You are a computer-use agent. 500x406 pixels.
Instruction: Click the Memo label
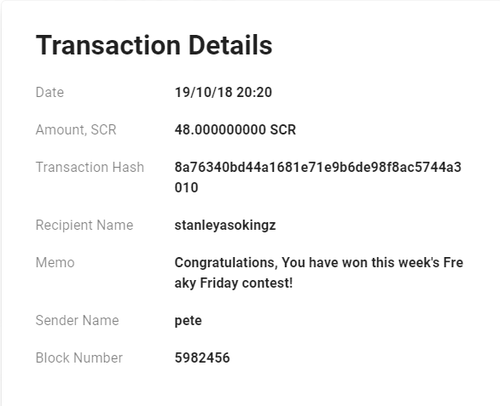55,263
